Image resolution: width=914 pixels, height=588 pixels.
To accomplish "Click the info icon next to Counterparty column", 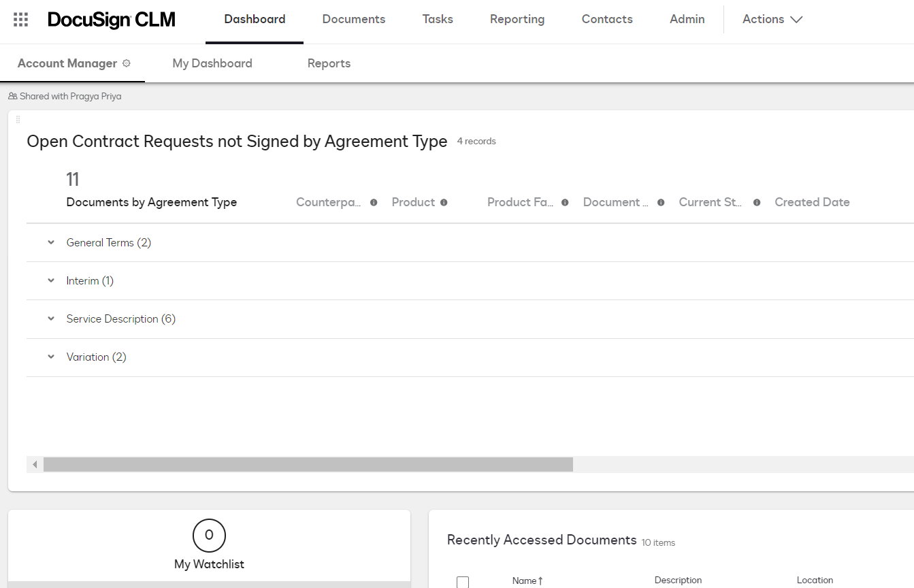I will tap(373, 202).
